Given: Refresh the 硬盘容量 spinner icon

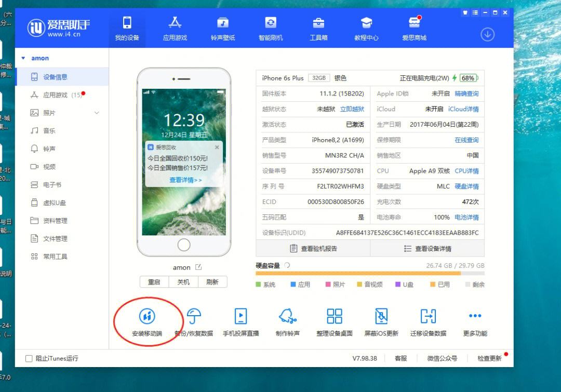Looking at the screenshot, I should point(287,265).
